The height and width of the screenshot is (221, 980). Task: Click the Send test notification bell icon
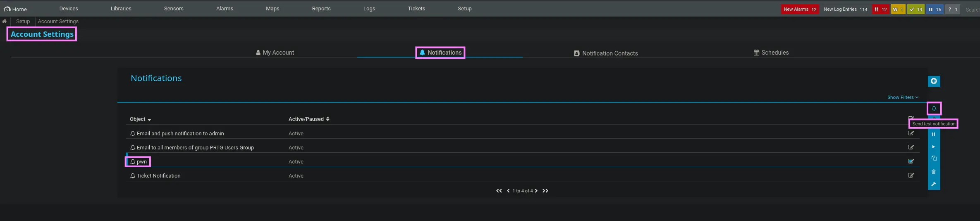pyautogui.click(x=934, y=108)
